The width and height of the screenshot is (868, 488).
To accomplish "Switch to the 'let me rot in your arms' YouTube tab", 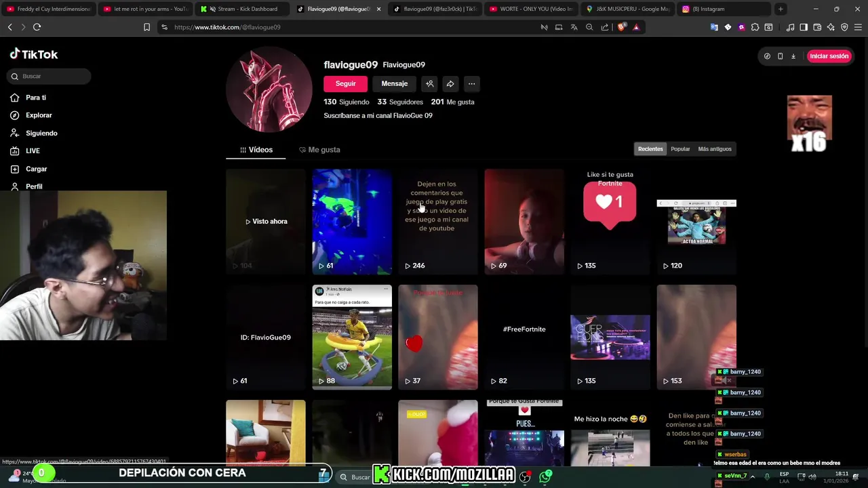I will (146, 9).
